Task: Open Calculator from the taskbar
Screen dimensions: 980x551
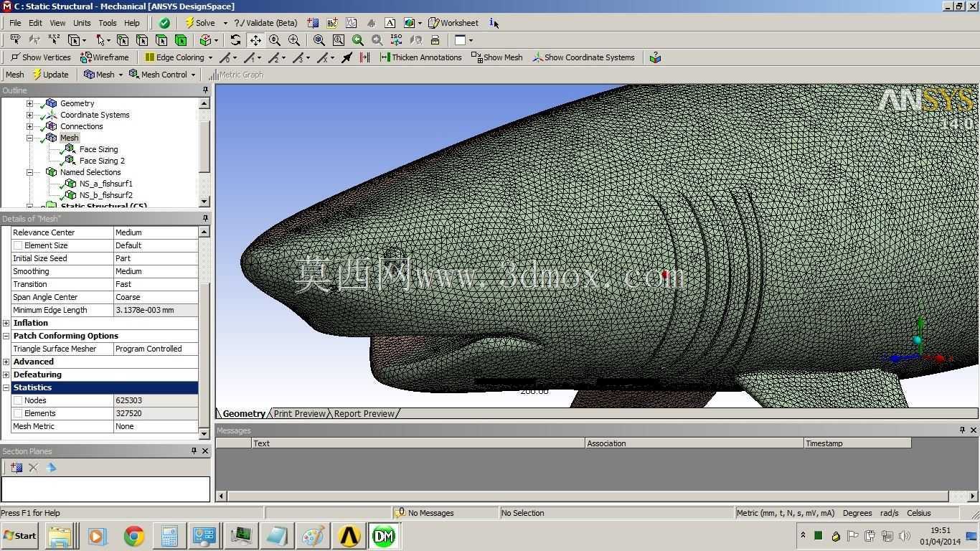Action: pos(169,536)
